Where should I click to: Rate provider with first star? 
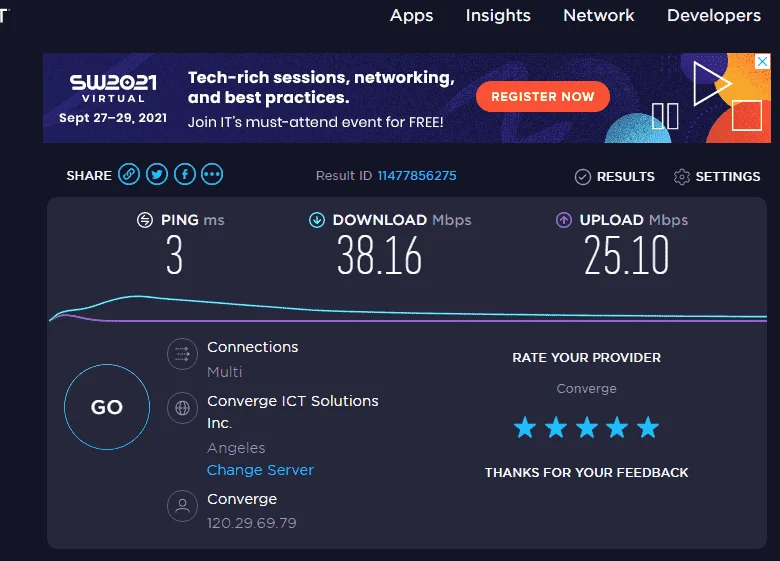click(525, 428)
